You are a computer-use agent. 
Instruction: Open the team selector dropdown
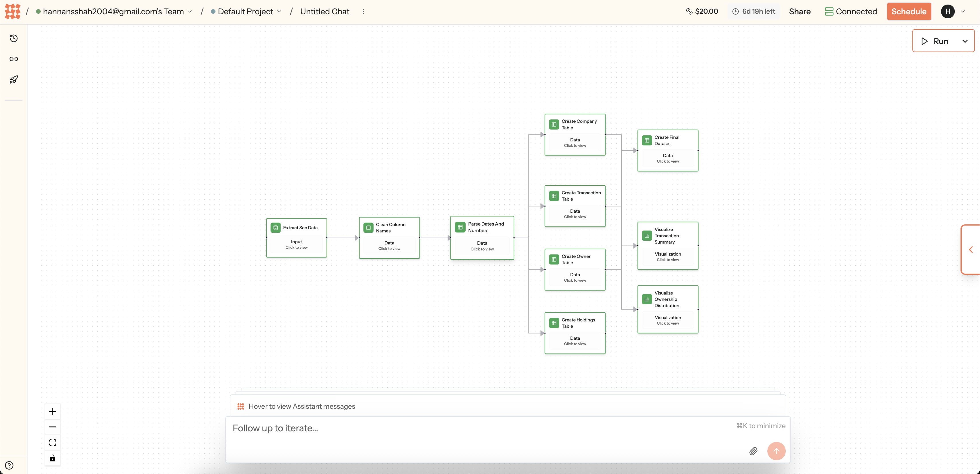click(x=114, y=11)
